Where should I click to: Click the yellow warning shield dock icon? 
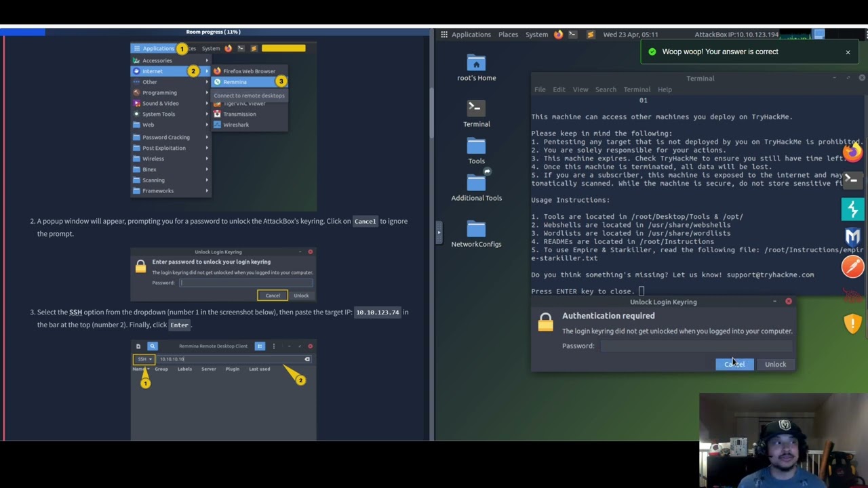click(852, 323)
